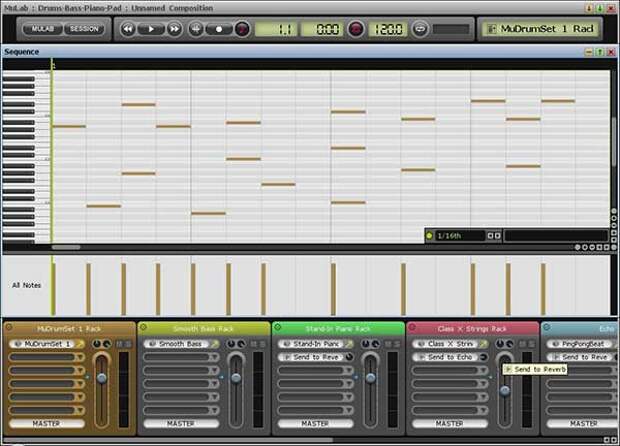Expand the empty slot below Send to Echo

click(x=450, y=370)
